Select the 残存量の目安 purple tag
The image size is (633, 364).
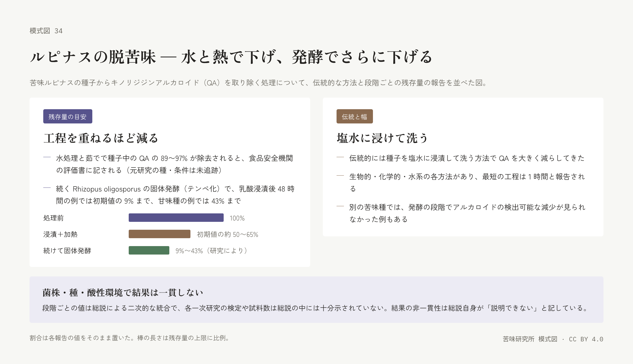(68, 116)
